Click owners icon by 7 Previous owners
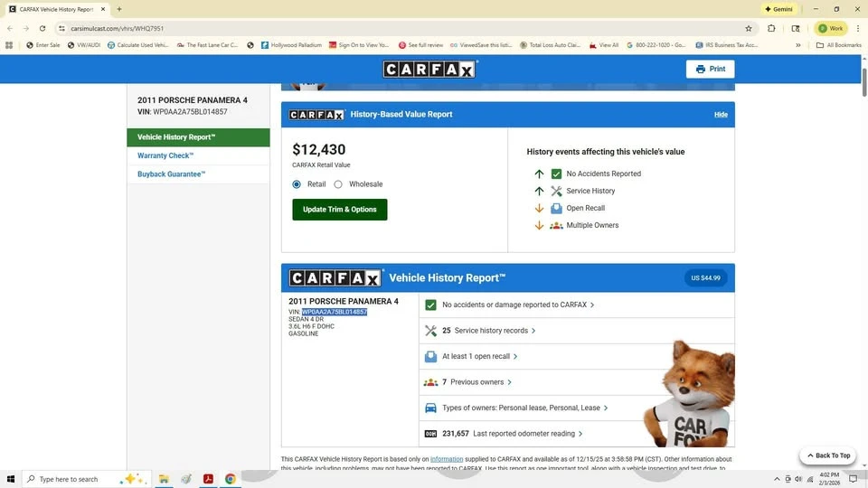Screen dimensions: 868x488 pos(430,382)
